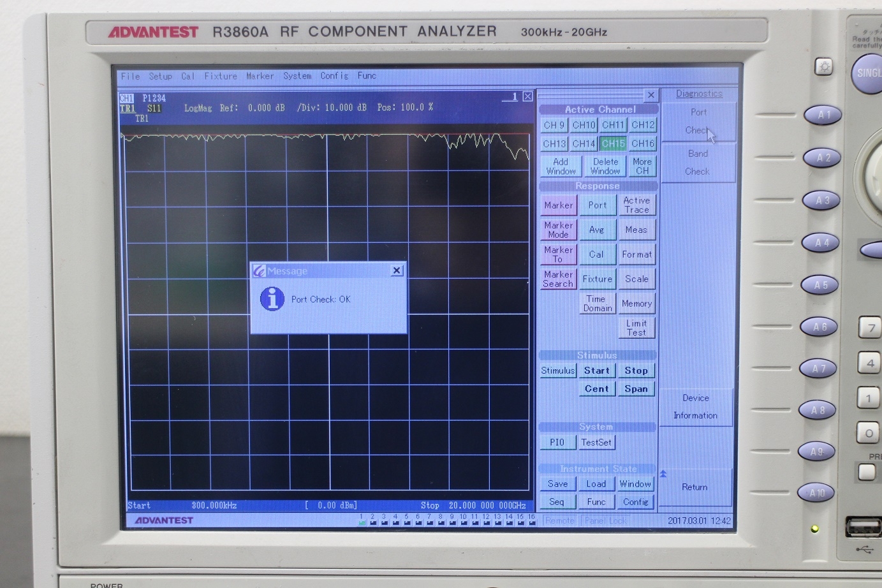Activate channel CH12
The height and width of the screenshot is (588, 882).
tap(642, 125)
